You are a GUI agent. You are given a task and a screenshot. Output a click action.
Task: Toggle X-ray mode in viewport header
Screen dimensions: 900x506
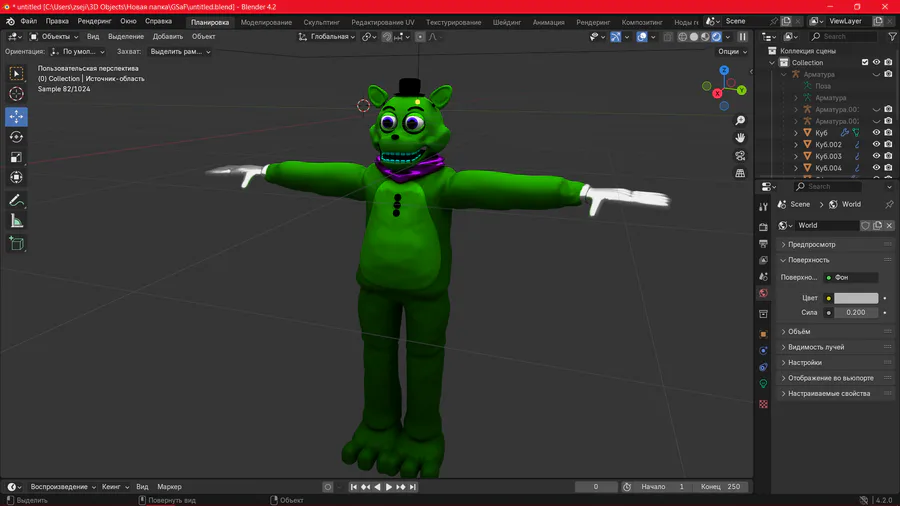coord(668,37)
